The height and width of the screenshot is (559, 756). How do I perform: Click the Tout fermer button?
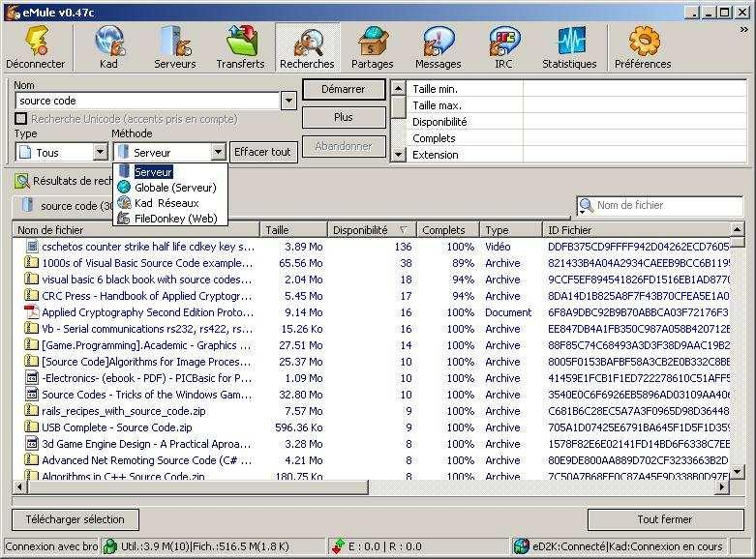tap(665, 519)
